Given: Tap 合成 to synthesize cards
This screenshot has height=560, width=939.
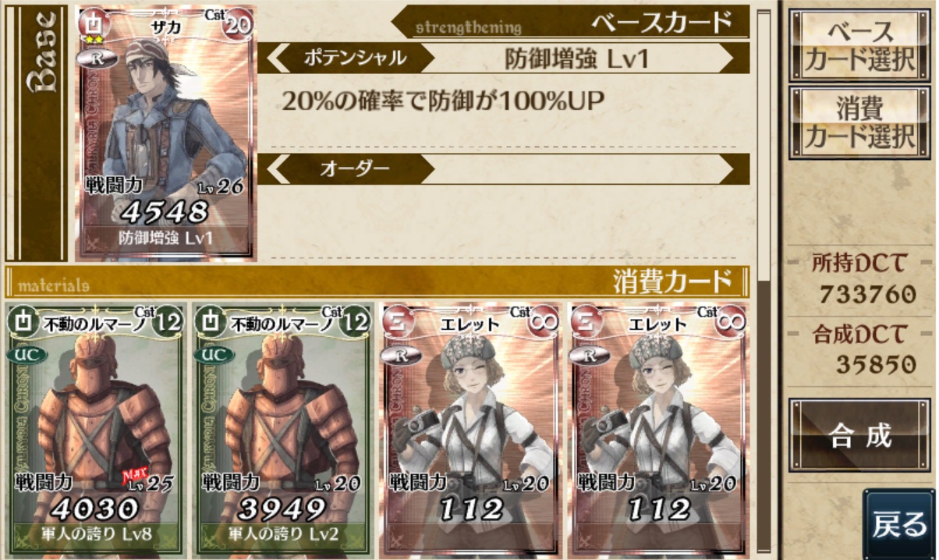Looking at the screenshot, I should (860, 436).
